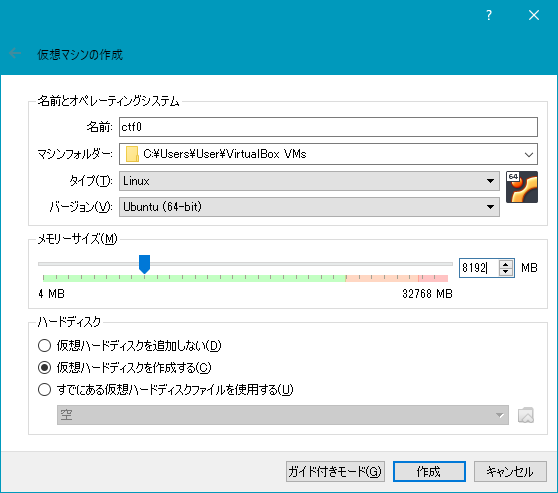
Task: Click the メモリーサイズ(M) group label
Action: coord(77,239)
